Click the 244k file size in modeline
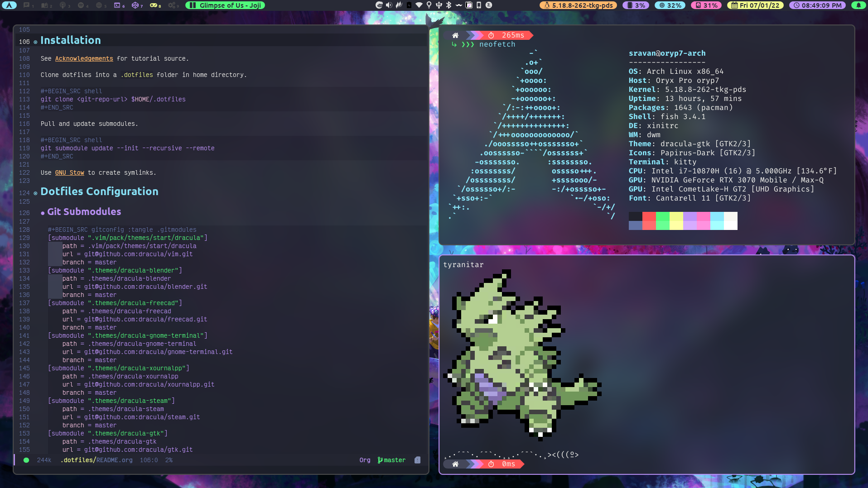The height and width of the screenshot is (488, 868). pyautogui.click(x=44, y=460)
